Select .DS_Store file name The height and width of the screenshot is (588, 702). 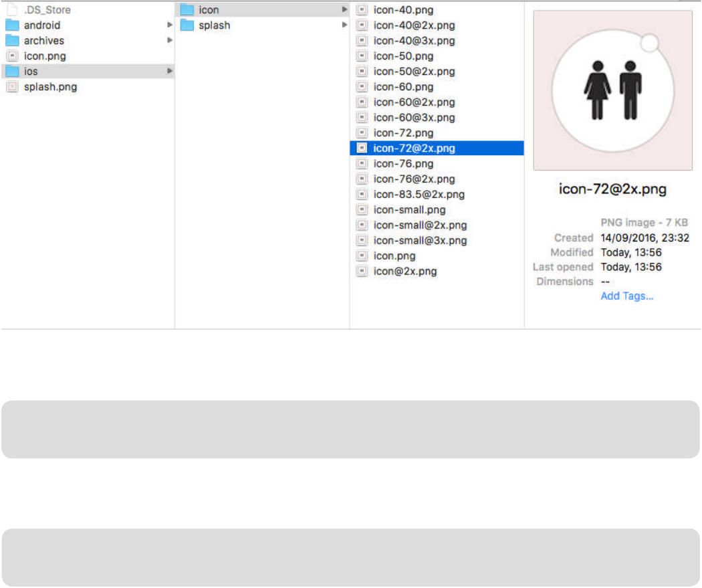tap(47, 9)
